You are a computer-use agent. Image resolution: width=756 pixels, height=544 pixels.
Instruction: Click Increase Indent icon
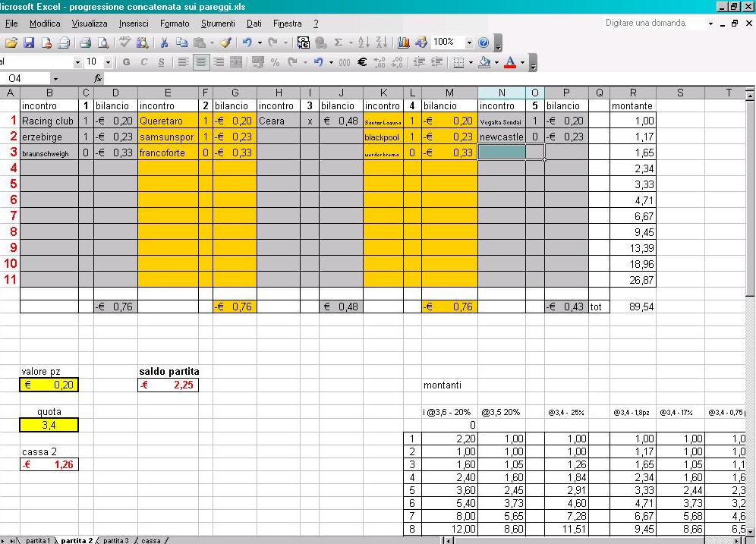[436, 62]
